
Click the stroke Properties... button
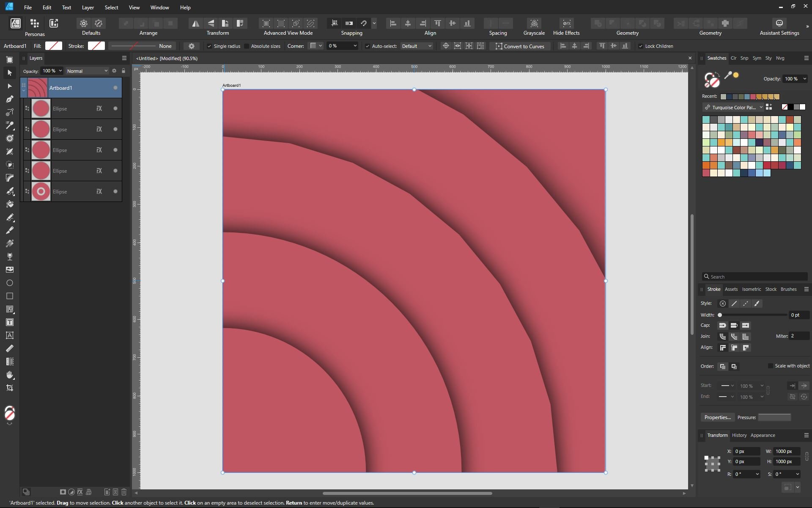click(x=717, y=417)
